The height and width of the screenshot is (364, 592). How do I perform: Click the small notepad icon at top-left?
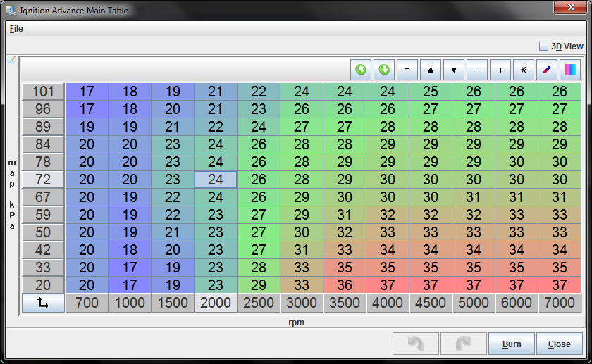[x=11, y=60]
